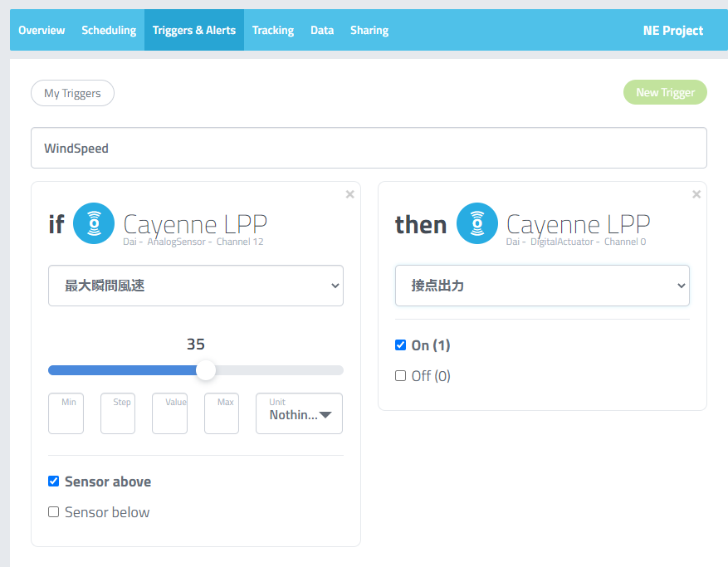Check the Off (0) checkbox
Viewport: 728px width, 567px height.
(400, 376)
